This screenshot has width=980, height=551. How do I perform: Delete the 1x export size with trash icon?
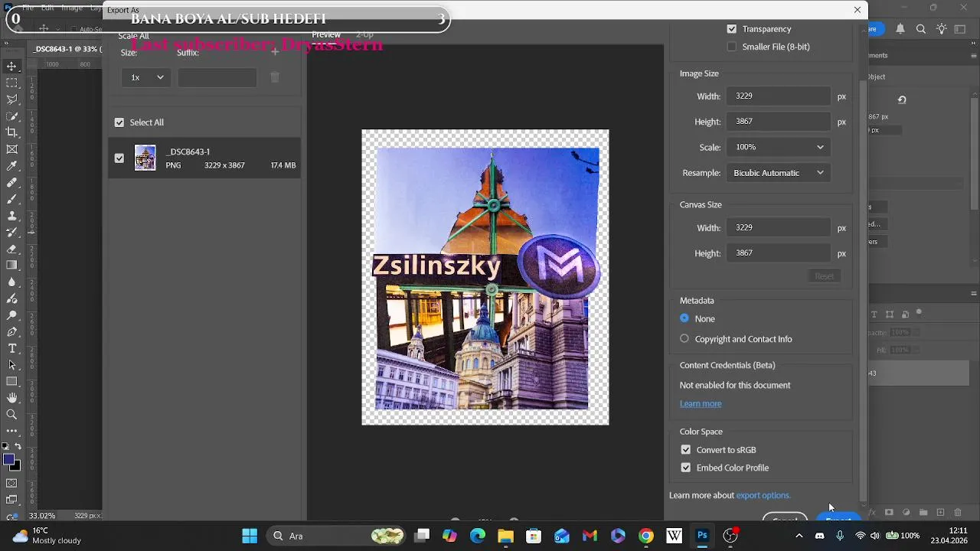point(275,77)
